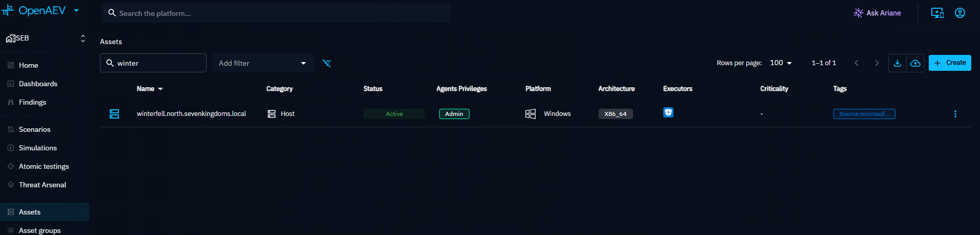The height and width of the screenshot is (235, 980).
Task: Click the Microsoft Defender executor shield icon
Action: [x=668, y=113]
